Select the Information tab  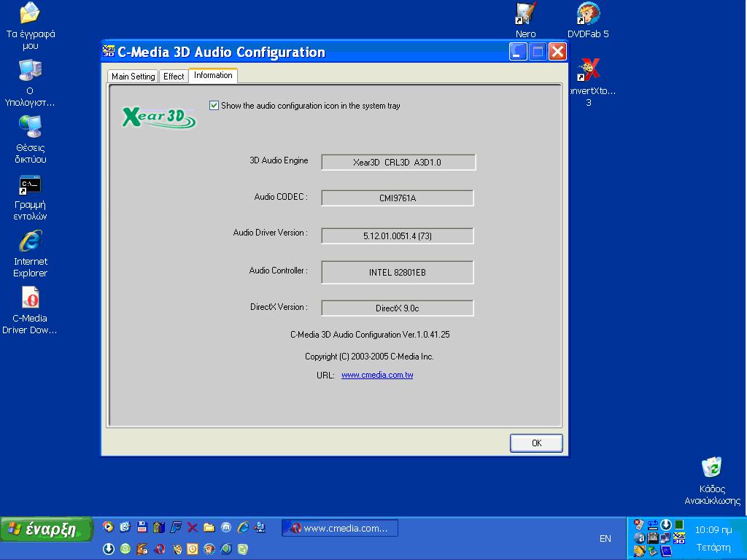click(213, 75)
